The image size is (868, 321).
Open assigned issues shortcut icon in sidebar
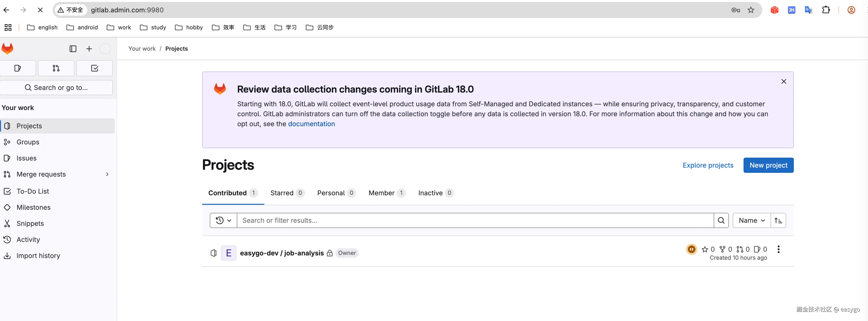[18, 68]
